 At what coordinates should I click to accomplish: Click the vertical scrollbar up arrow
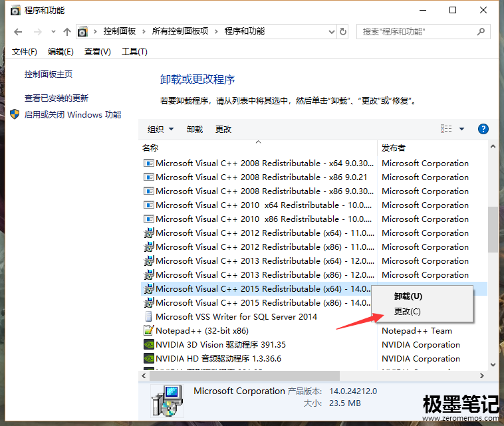[493, 146]
